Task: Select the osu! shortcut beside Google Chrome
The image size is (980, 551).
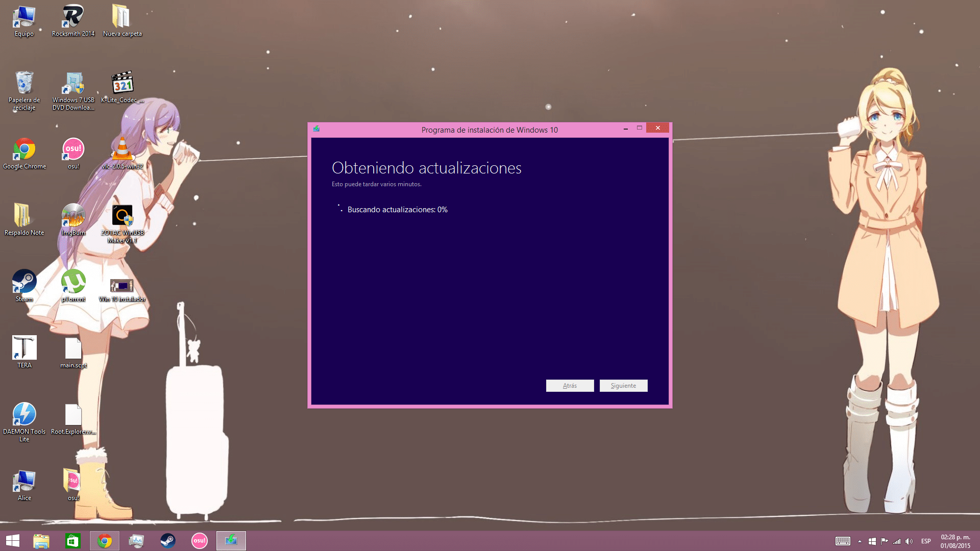Action: (73, 153)
